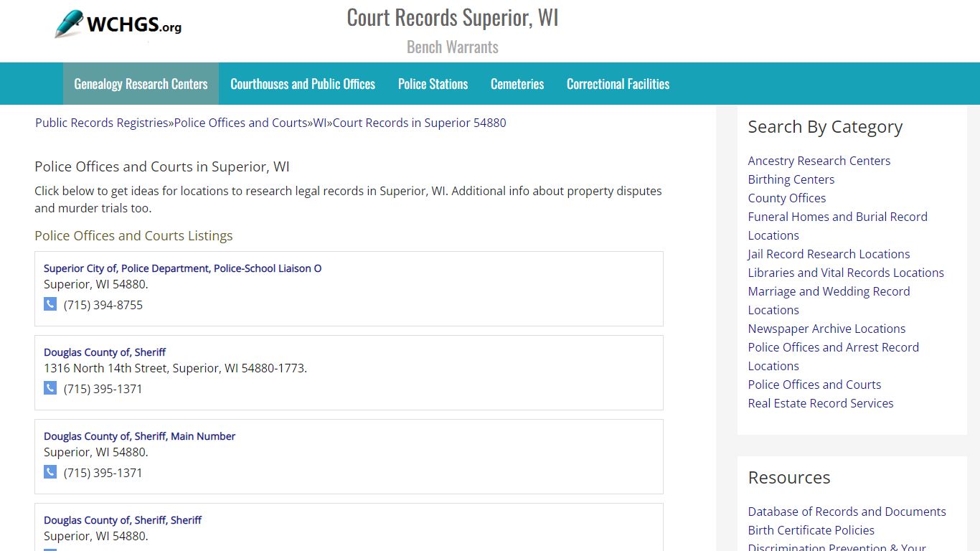Click Search By Category heading
The width and height of the screenshot is (980, 551).
pos(825,127)
